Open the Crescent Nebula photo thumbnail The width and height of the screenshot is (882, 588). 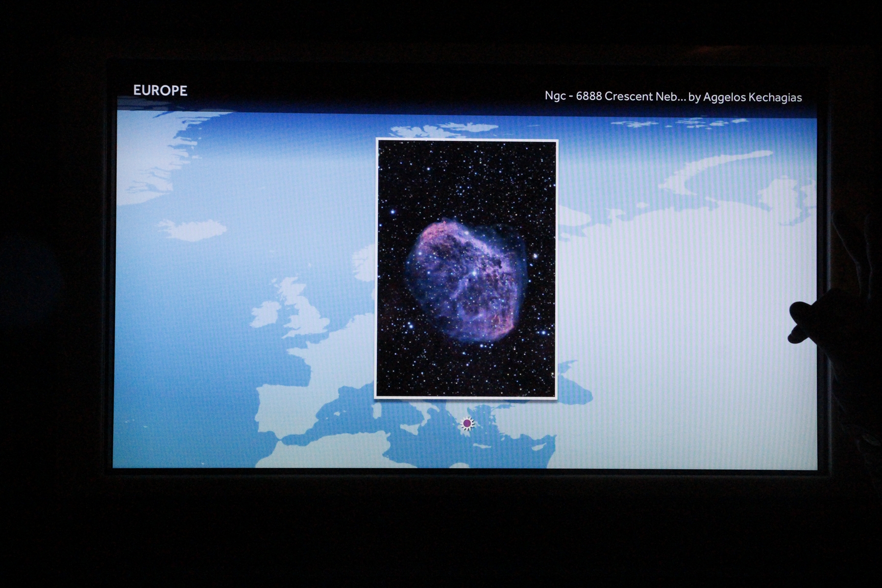point(466,269)
